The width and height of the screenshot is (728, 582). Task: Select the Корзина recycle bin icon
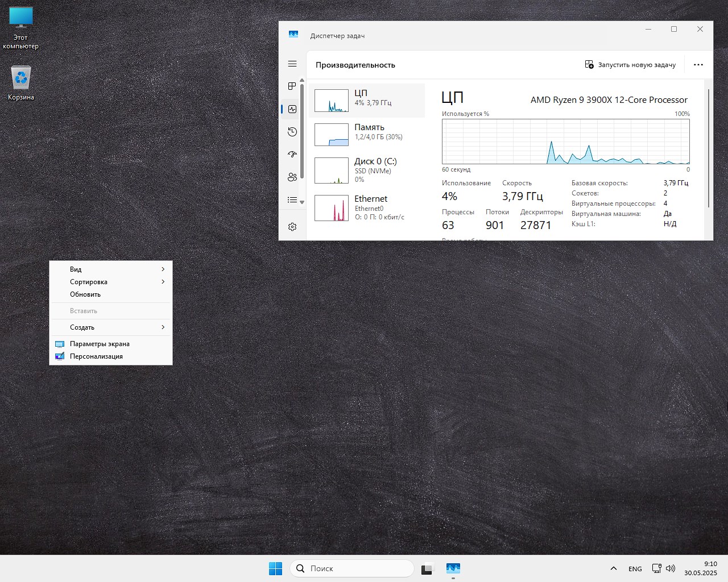(x=21, y=84)
